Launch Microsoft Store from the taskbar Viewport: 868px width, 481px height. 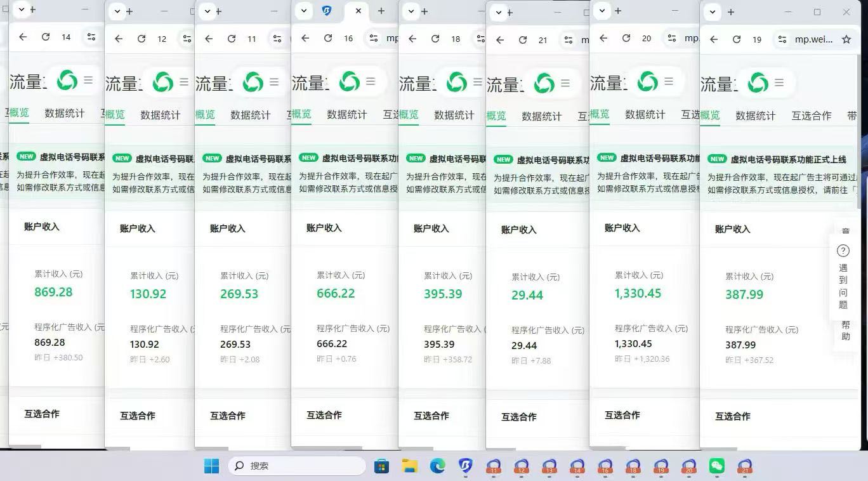[x=381, y=466]
